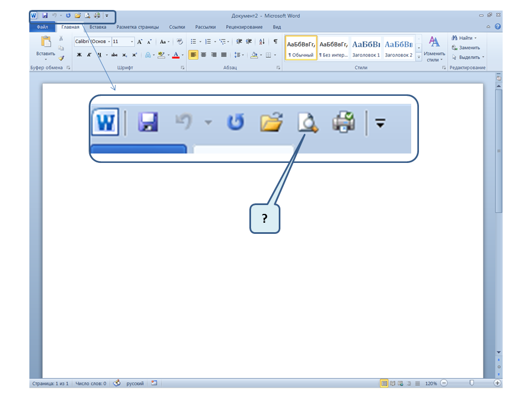Viewport: 532px width, 399px height.
Task: Select the Заголовок 1 style thumbnail
Action: (366, 48)
